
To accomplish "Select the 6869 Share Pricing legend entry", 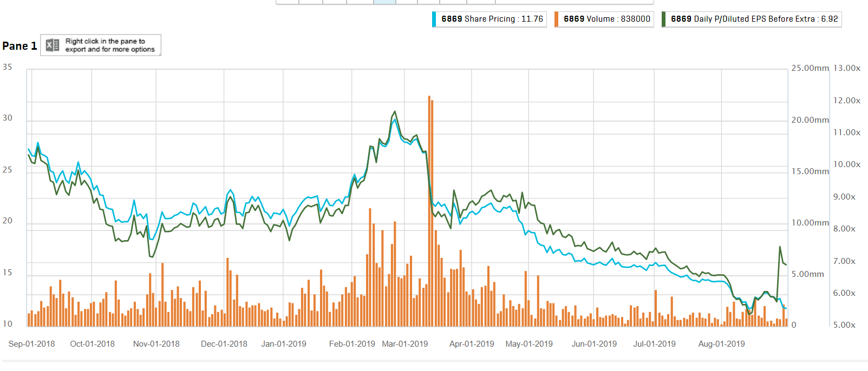I will pyautogui.click(x=492, y=19).
